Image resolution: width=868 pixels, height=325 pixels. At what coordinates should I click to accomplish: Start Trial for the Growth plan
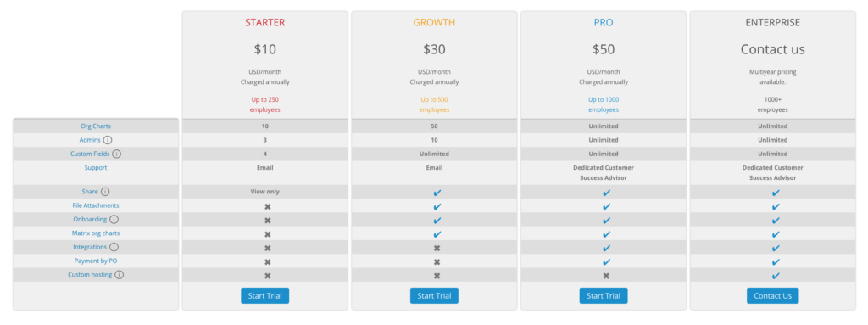434,295
